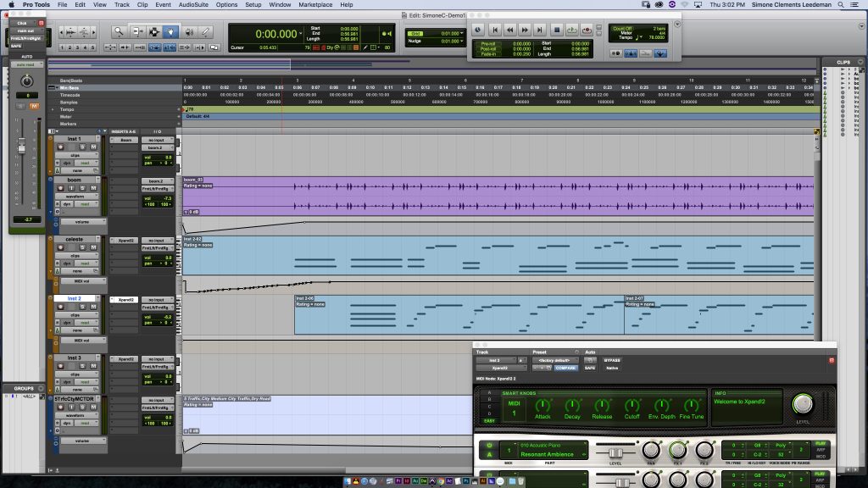Image resolution: width=868 pixels, height=488 pixels.
Task: Open auto read dropdown on Click strip
Action: coord(25,64)
